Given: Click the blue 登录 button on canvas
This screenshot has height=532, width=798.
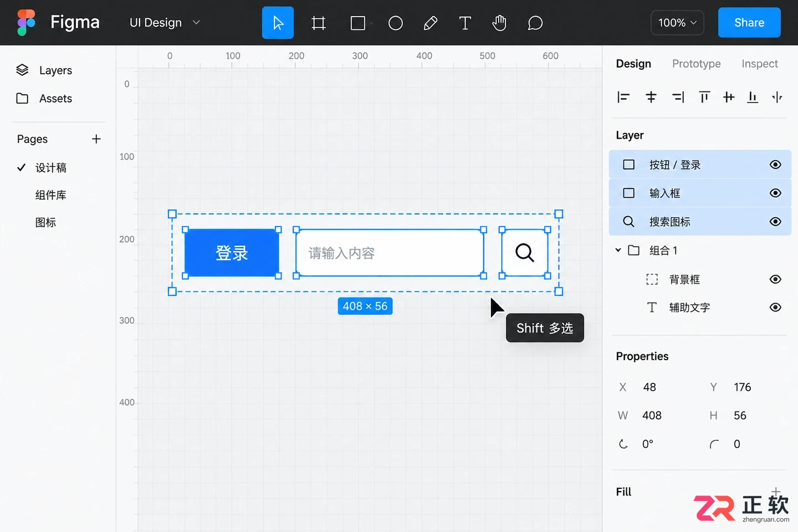Looking at the screenshot, I should (232, 253).
